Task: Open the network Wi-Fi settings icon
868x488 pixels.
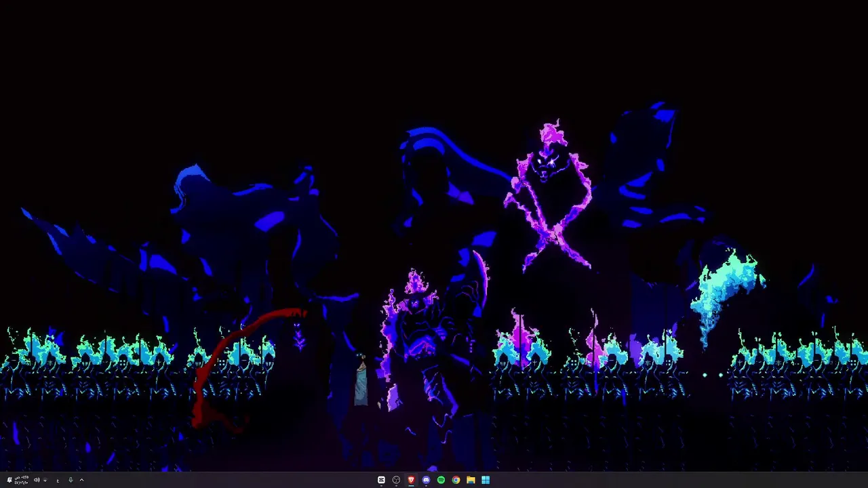Action: tap(45, 480)
